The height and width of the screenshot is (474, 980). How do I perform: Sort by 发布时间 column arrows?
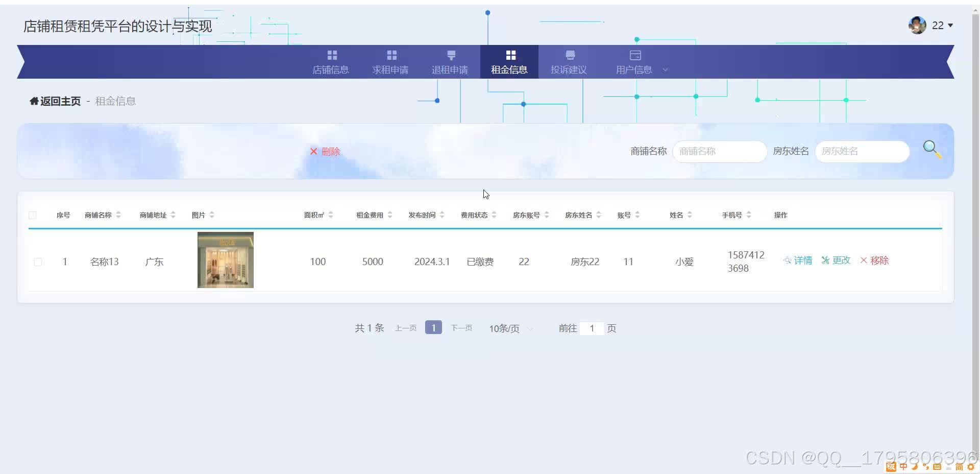point(442,215)
